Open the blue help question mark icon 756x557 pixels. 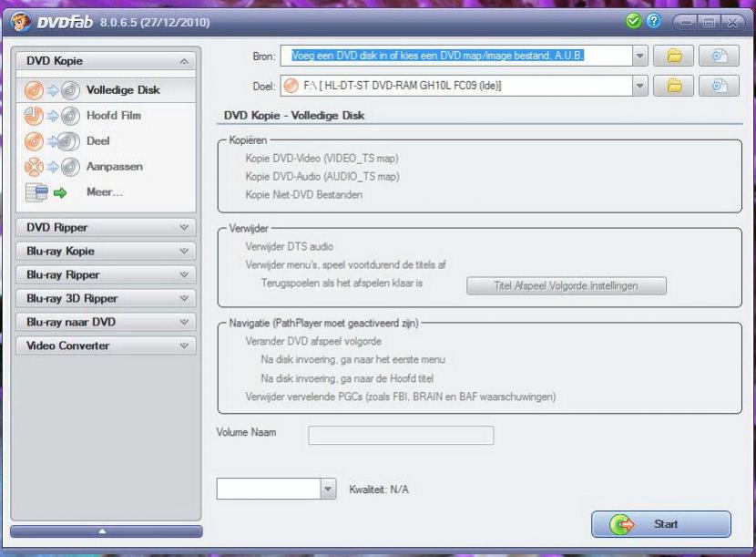pyautogui.click(x=654, y=21)
